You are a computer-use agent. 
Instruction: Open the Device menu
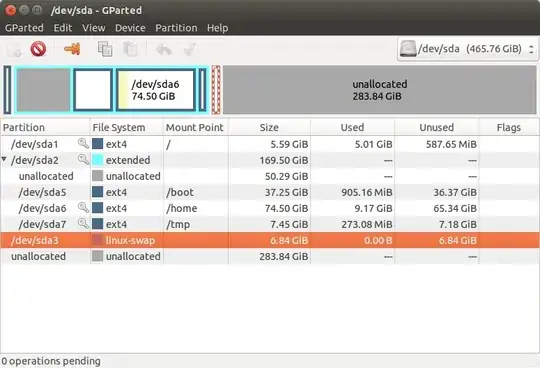pos(130,28)
